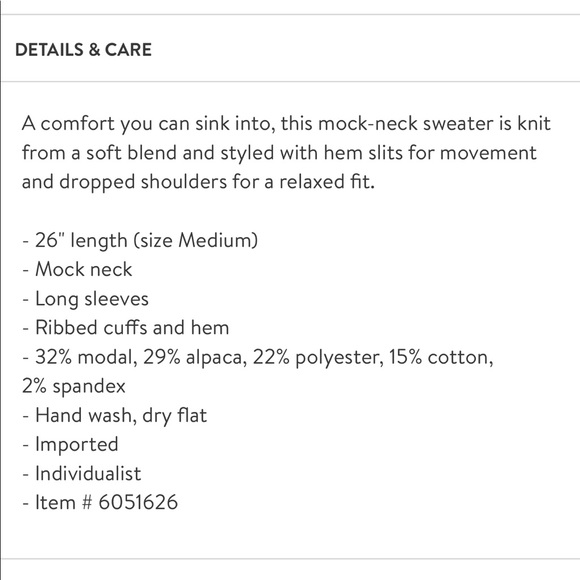Click the 2% spandex text
Viewport: 580px width, 580px height.
pyautogui.click(x=74, y=387)
